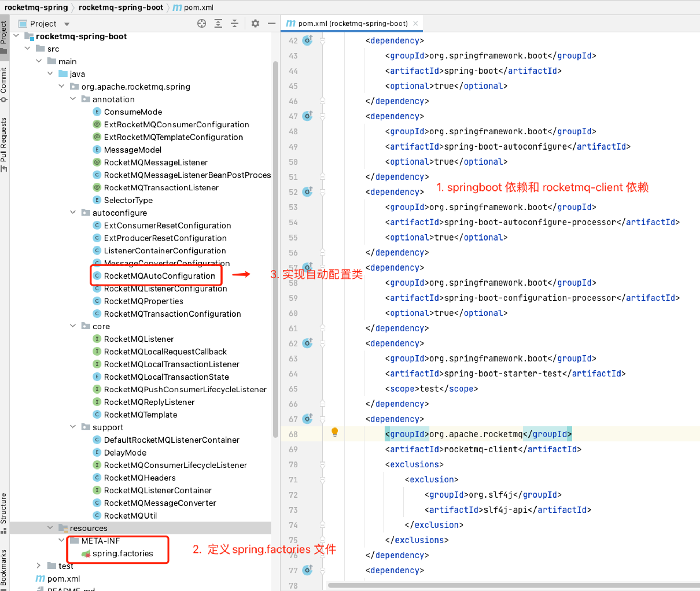Screen dimensions: 700x591
Task: Click the editor horizontal scrollbar
Action: [513, 585]
